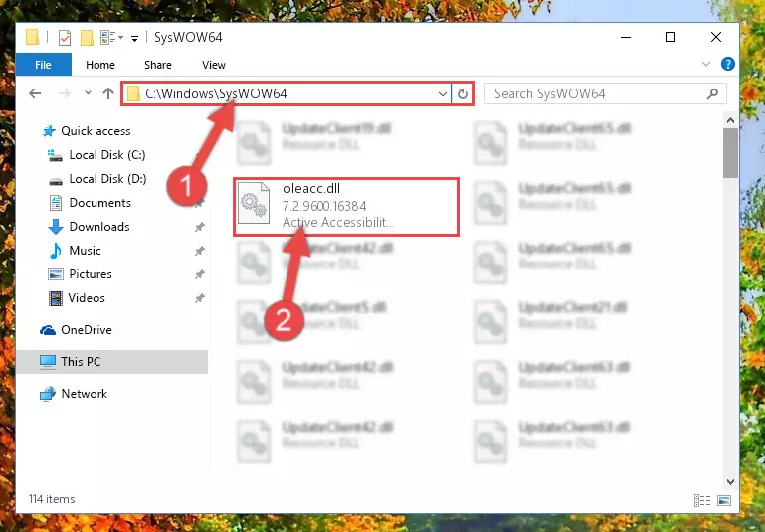Viewport: 765px width, 532px height.
Task: Click the pin icon beside Music
Action: pos(200,251)
